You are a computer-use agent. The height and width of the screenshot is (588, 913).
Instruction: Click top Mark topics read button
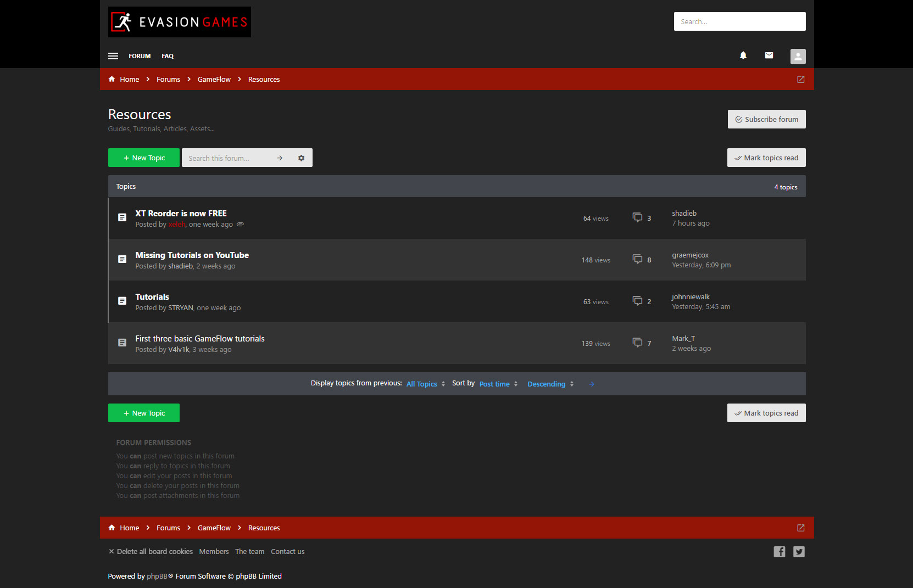click(766, 158)
